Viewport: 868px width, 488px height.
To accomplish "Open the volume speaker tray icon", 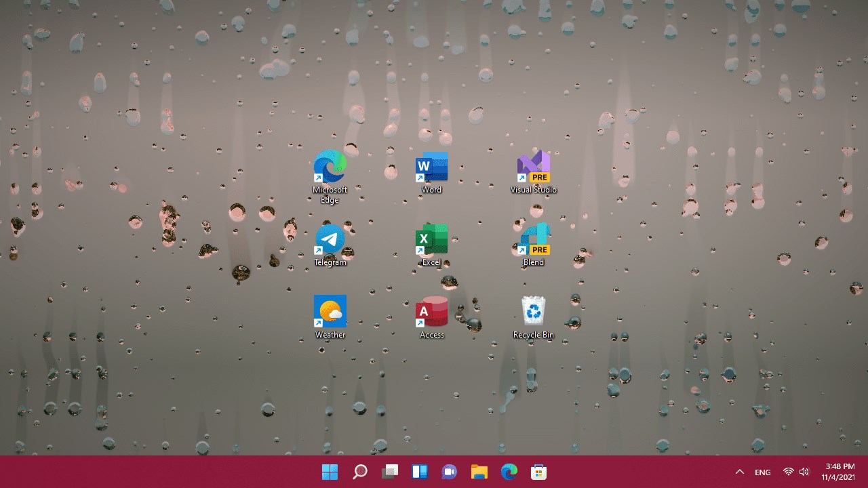I will point(804,472).
